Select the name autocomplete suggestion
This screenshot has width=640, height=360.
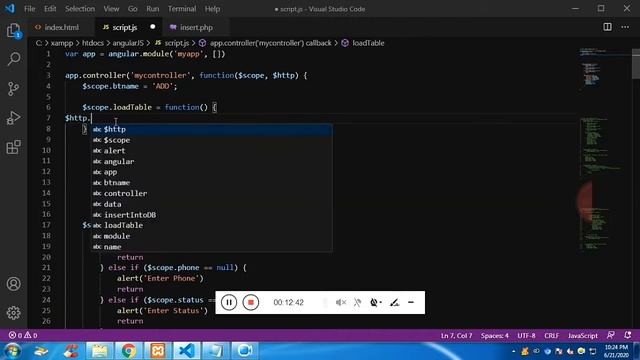211,247
